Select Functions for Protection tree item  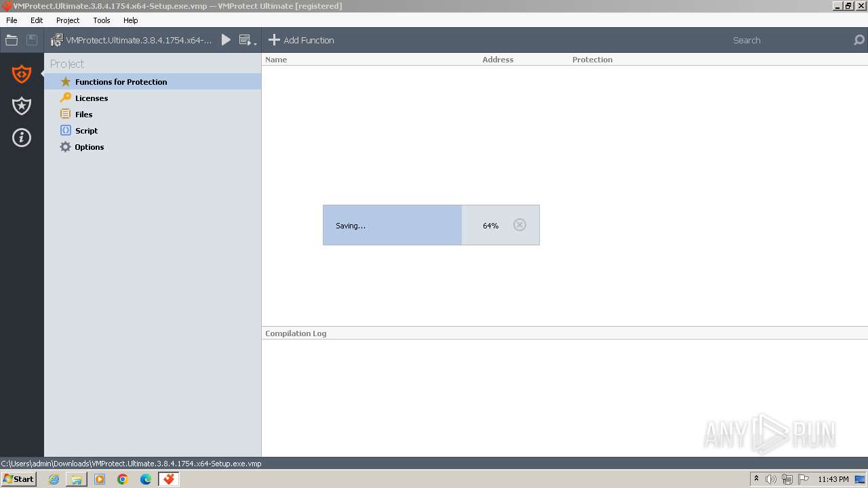(x=153, y=81)
